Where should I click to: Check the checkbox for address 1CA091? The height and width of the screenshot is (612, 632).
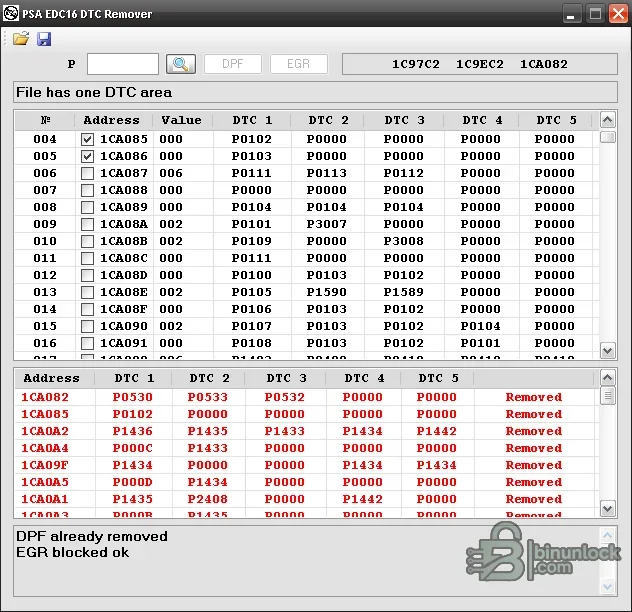[87, 343]
